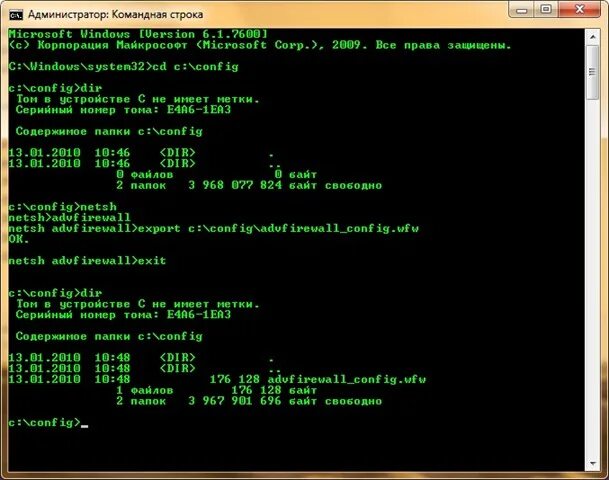Maximize the Command Prompt window
Image resolution: width=609 pixels, height=480 pixels.
point(546,9)
